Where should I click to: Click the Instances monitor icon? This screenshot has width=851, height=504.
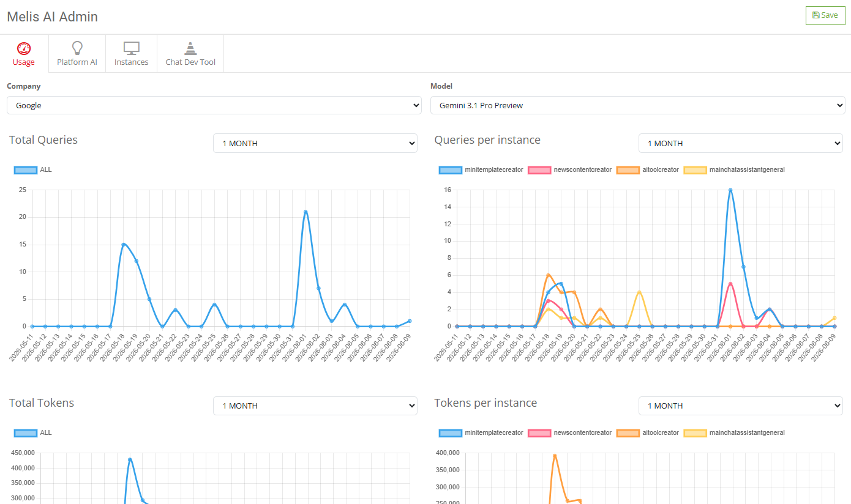coord(132,48)
